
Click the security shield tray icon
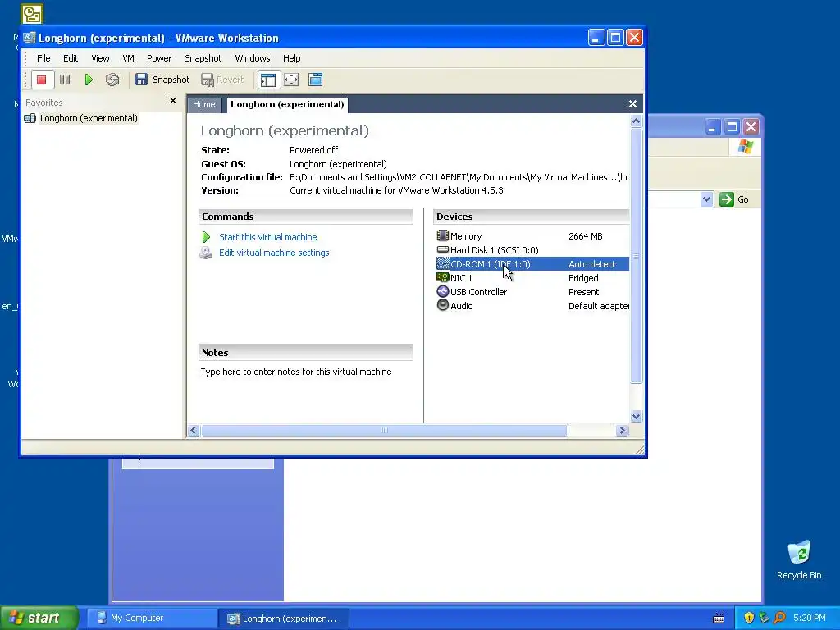[749, 618]
